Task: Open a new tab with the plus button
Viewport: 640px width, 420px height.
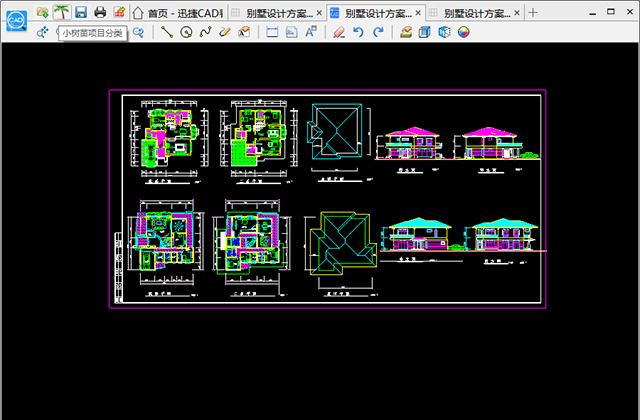Action: click(x=533, y=13)
